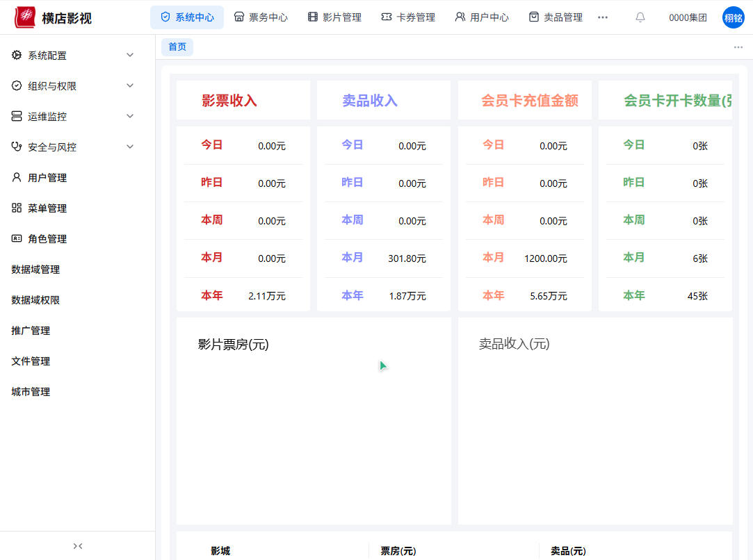Select the 首页 tab
Viewport: 753px width, 560px height.
[177, 47]
